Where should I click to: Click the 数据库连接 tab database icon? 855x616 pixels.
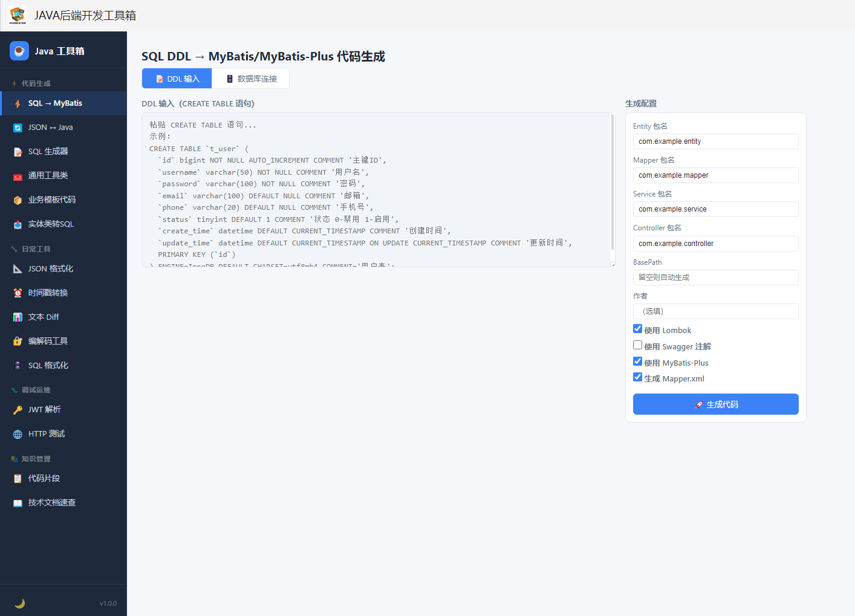230,79
